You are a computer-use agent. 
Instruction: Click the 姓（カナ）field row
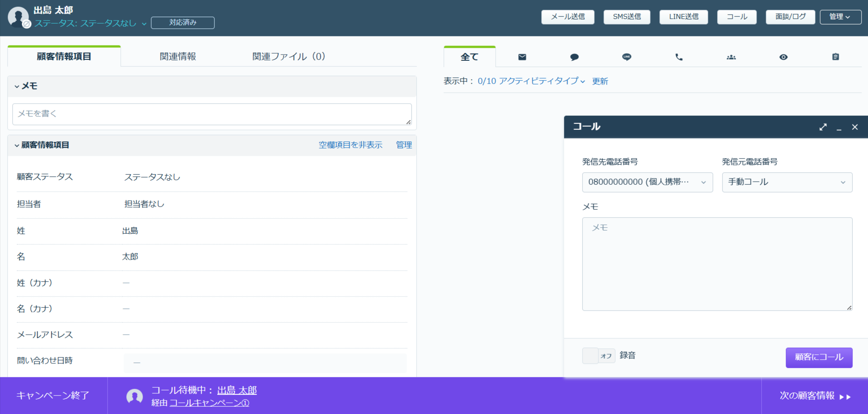point(212,283)
